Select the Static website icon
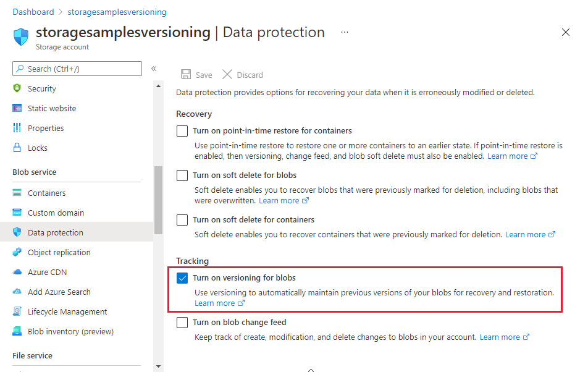Screen dimensions: 588x372 [x=17, y=108]
